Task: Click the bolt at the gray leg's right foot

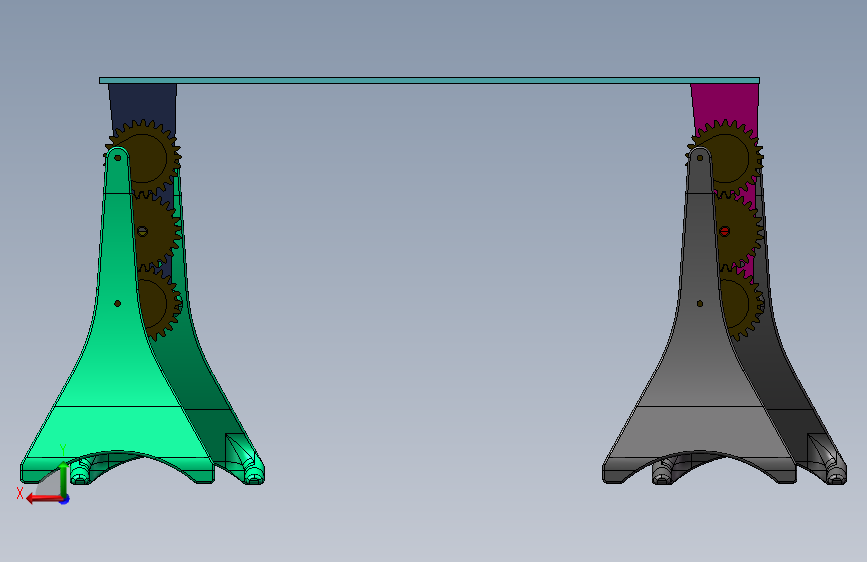Action: [836, 475]
